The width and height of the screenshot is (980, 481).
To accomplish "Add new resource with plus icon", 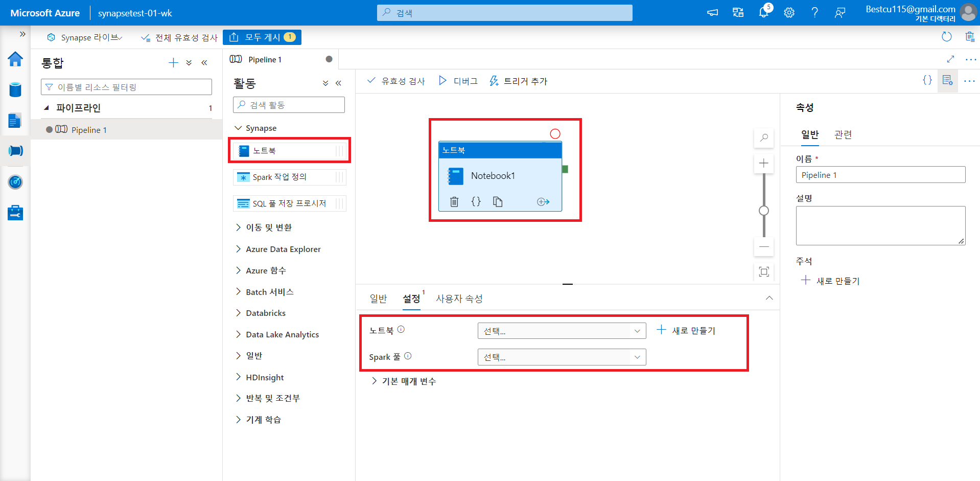I will pos(174,63).
